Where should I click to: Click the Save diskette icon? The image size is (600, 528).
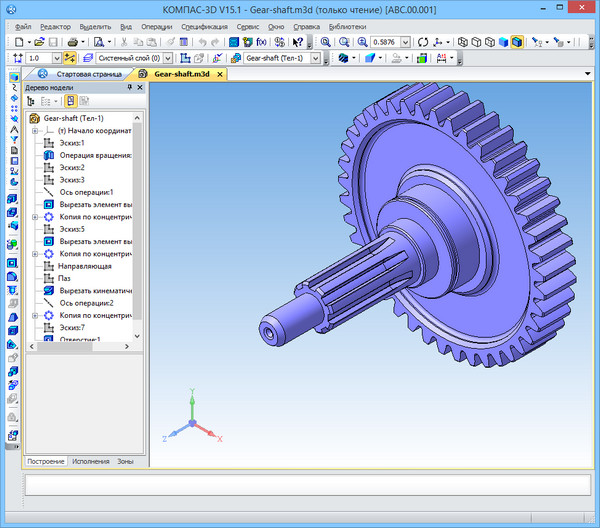(x=54, y=42)
